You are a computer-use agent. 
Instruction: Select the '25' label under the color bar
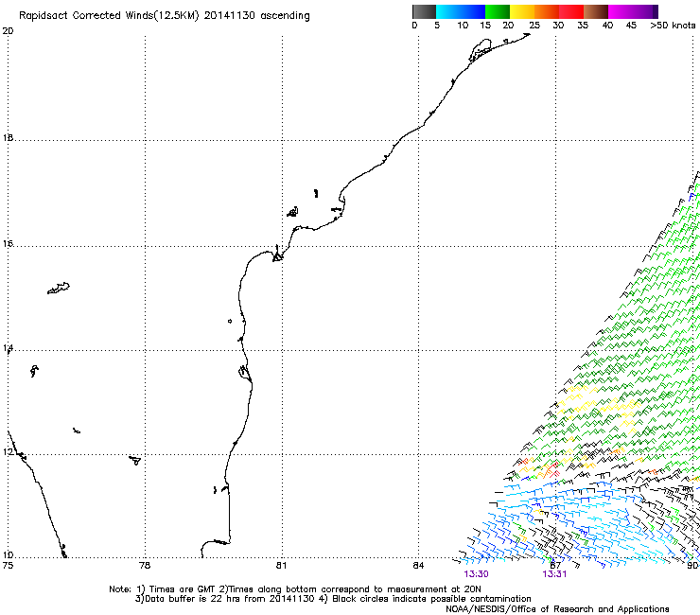(x=534, y=26)
